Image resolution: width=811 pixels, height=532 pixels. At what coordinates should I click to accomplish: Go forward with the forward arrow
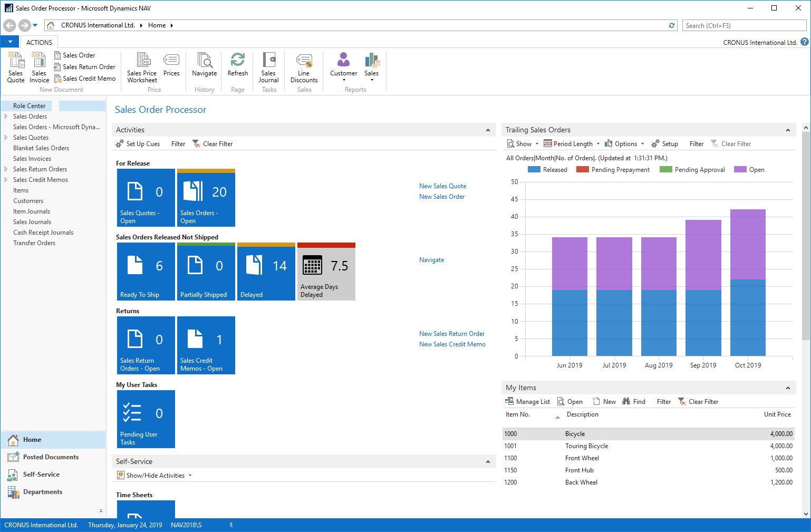tap(24, 25)
